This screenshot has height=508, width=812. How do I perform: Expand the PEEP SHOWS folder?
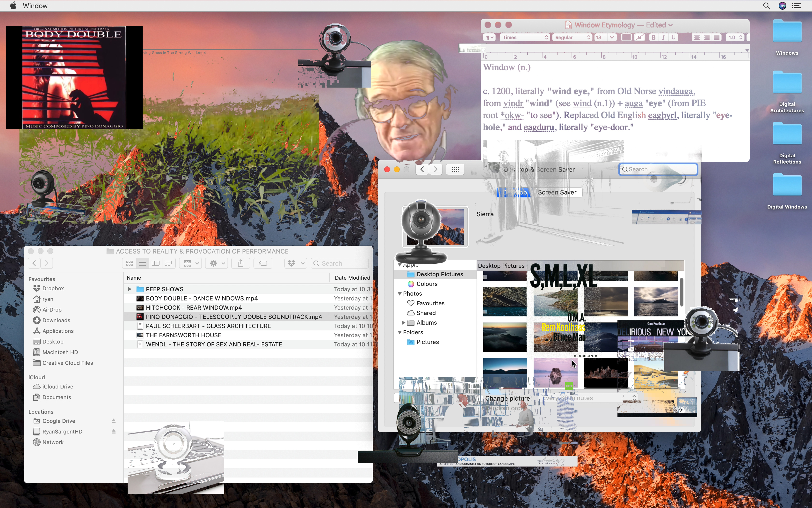[x=129, y=289]
